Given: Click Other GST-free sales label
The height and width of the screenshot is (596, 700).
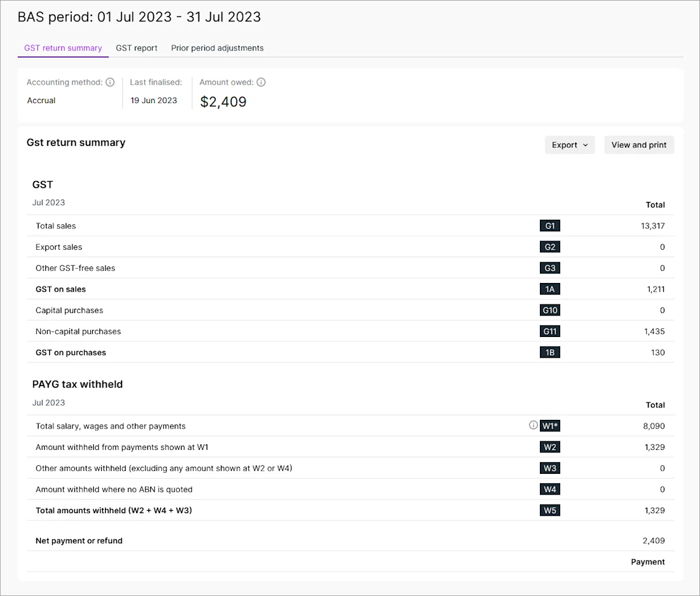Looking at the screenshot, I should [x=75, y=268].
